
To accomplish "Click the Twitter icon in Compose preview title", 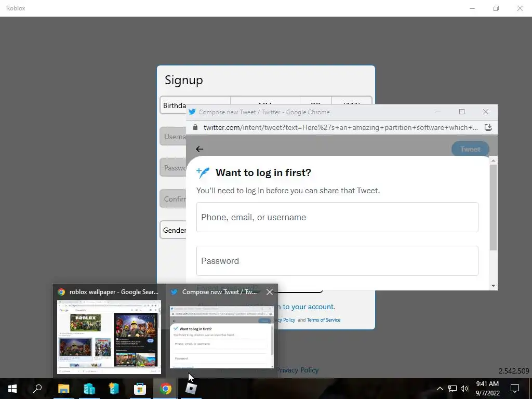I will 174,292.
